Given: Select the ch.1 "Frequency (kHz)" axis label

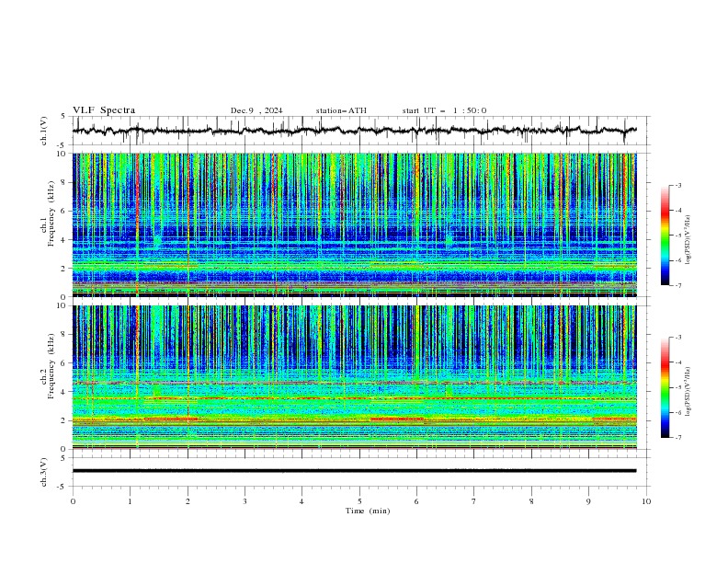Looking at the screenshot, I should point(51,213).
